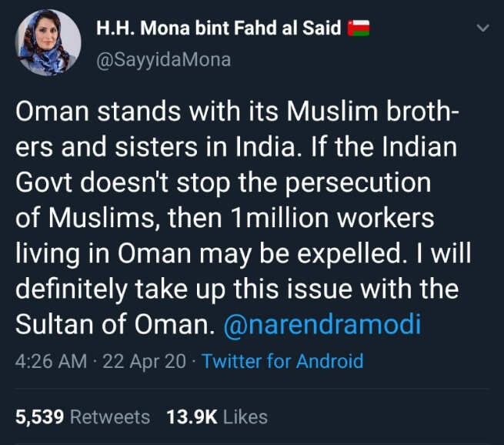
Task: Click the Likes label
Action: [x=245, y=417]
